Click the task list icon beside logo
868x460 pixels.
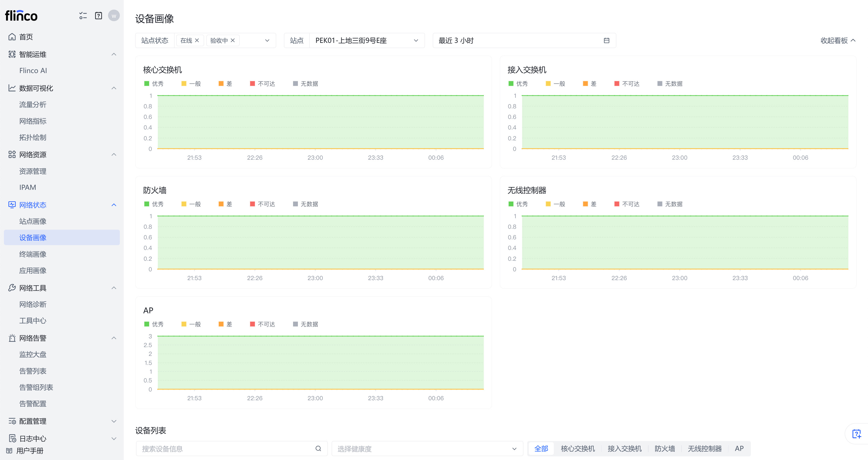pyautogui.click(x=83, y=16)
